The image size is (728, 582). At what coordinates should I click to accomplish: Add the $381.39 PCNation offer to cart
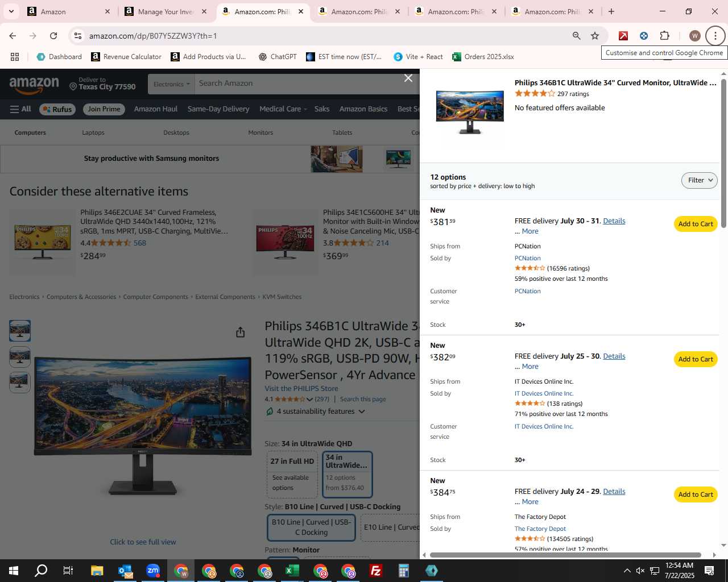[696, 224]
